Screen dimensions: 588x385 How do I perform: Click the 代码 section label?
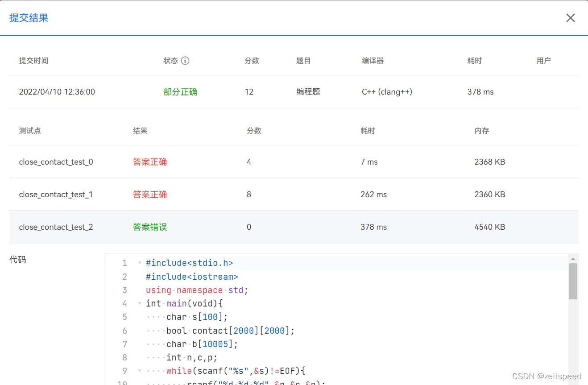[x=17, y=260]
